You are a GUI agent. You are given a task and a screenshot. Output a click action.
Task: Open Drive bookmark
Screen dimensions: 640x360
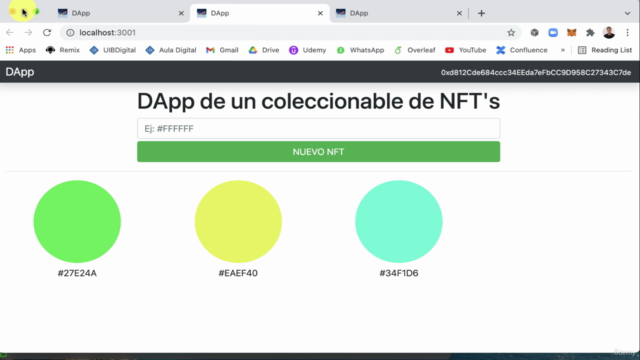click(264, 50)
